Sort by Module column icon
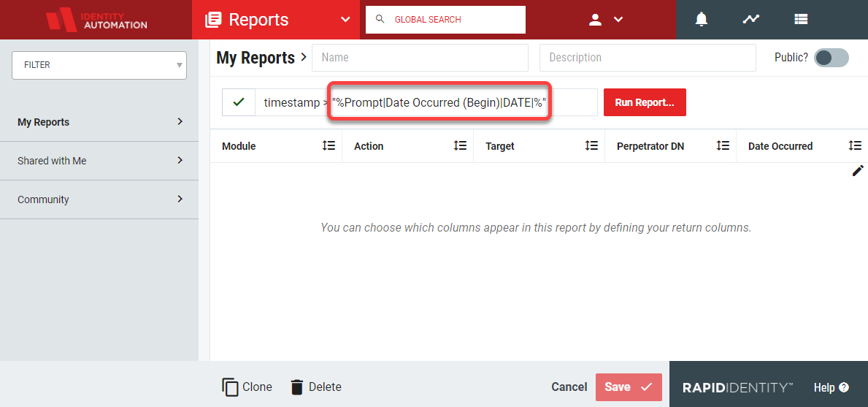Viewport: 868px width, 407px height. tap(329, 145)
